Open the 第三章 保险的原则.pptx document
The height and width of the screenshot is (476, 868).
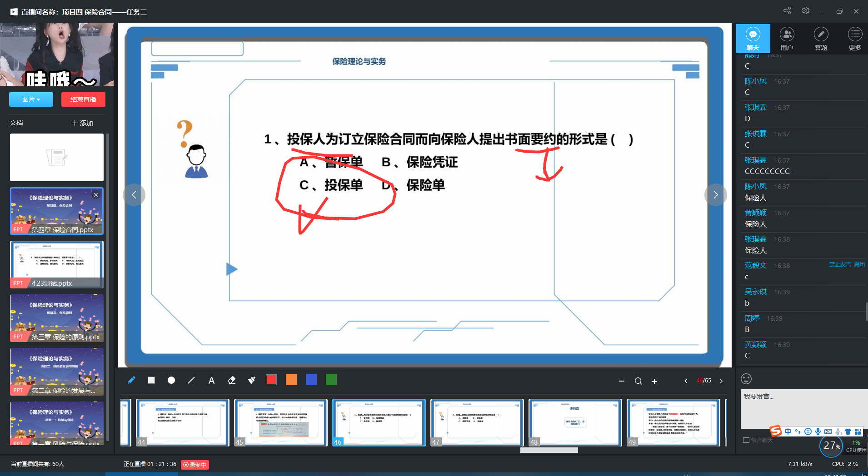[x=57, y=318]
